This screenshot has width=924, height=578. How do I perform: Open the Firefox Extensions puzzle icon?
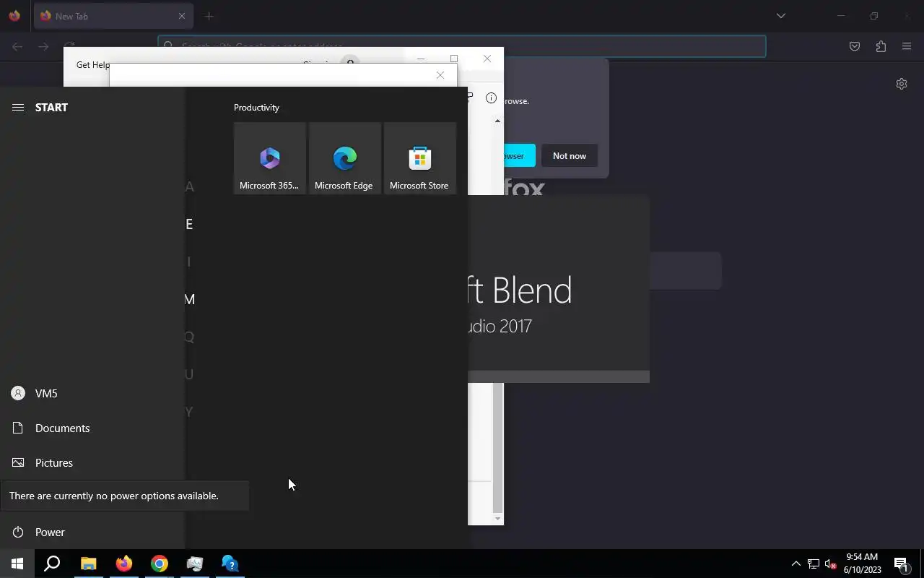(x=881, y=46)
